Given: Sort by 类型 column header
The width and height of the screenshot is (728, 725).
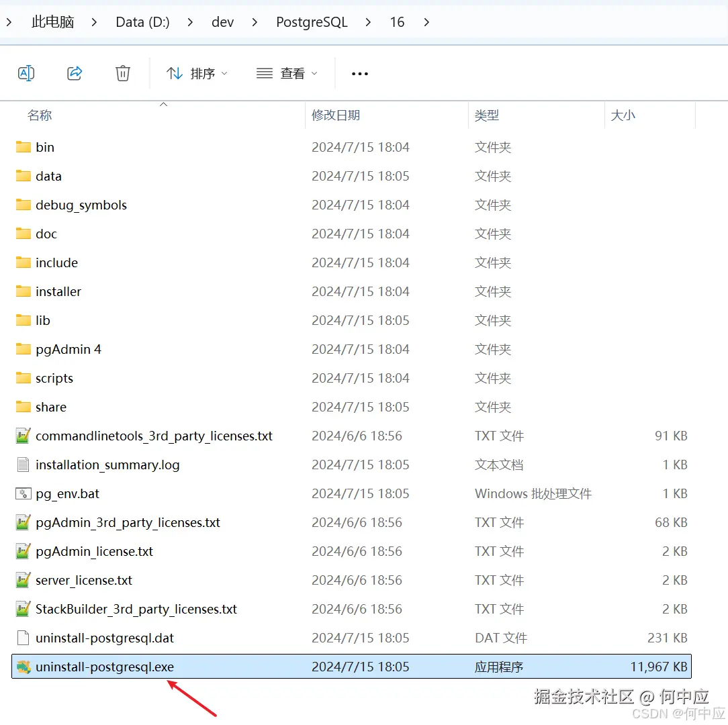Looking at the screenshot, I should tap(487, 115).
